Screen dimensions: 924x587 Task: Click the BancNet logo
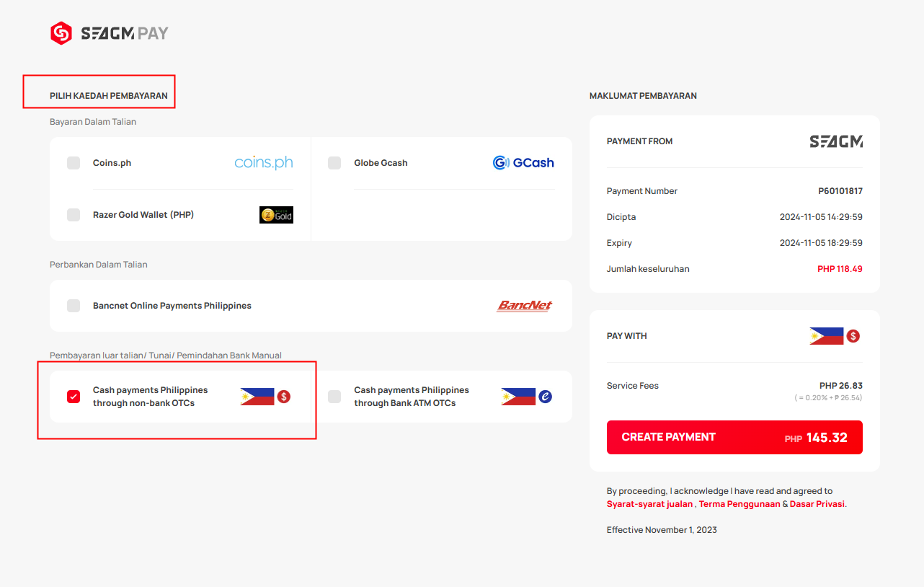click(x=525, y=306)
